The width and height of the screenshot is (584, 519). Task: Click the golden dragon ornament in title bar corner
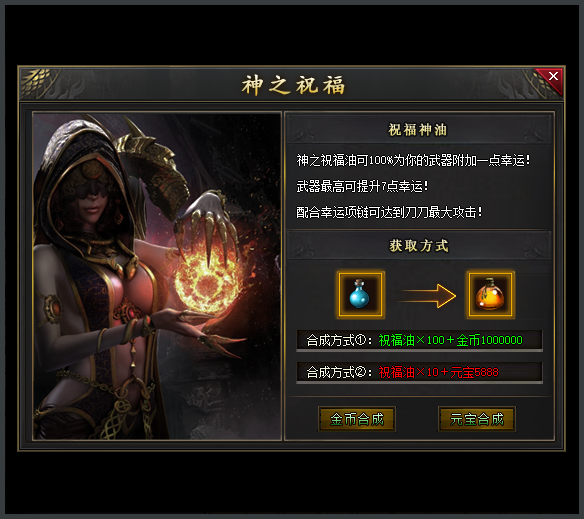point(36,82)
